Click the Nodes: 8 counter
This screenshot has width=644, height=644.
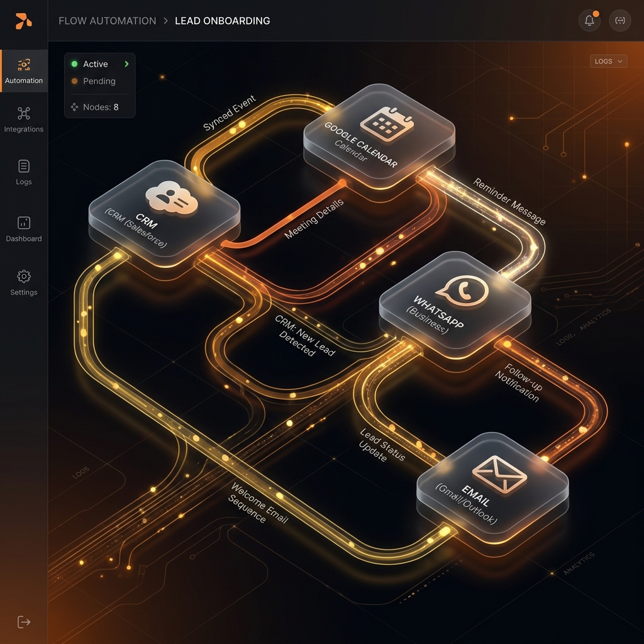(101, 107)
